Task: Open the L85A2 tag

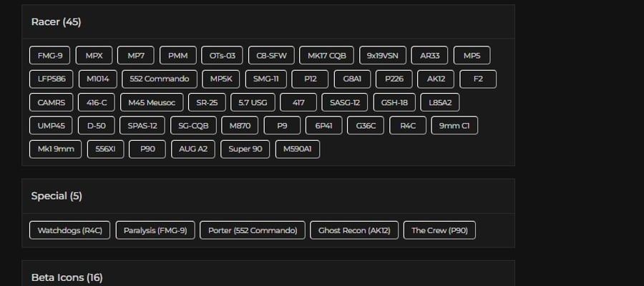Action: (x=440, y=102)
